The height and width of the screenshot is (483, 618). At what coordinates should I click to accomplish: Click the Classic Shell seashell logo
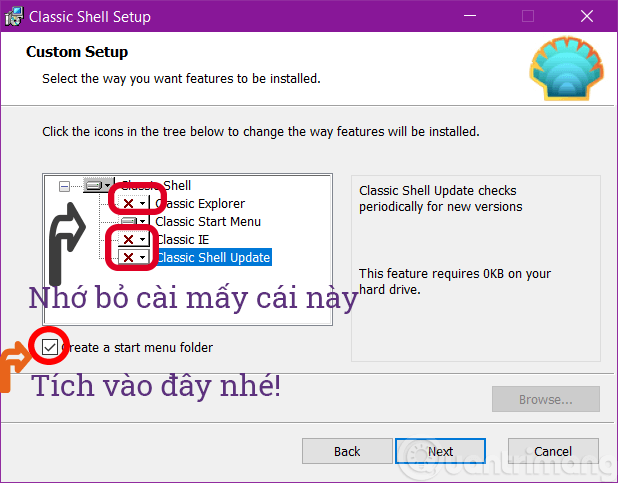567,68
